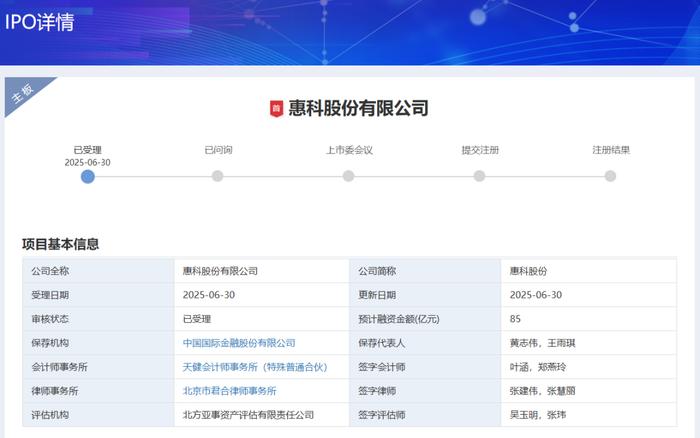
Task: Click the 注册结果 stage label
Action: tap(611, 150)
